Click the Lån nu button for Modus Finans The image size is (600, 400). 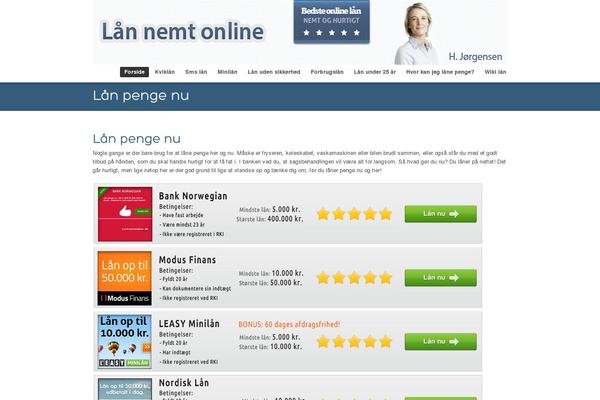tap(441, 278)
